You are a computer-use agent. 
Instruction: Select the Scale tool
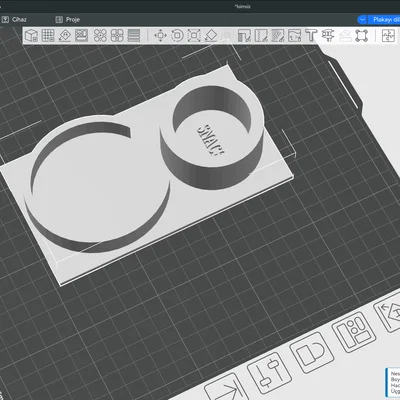[194, 35]
